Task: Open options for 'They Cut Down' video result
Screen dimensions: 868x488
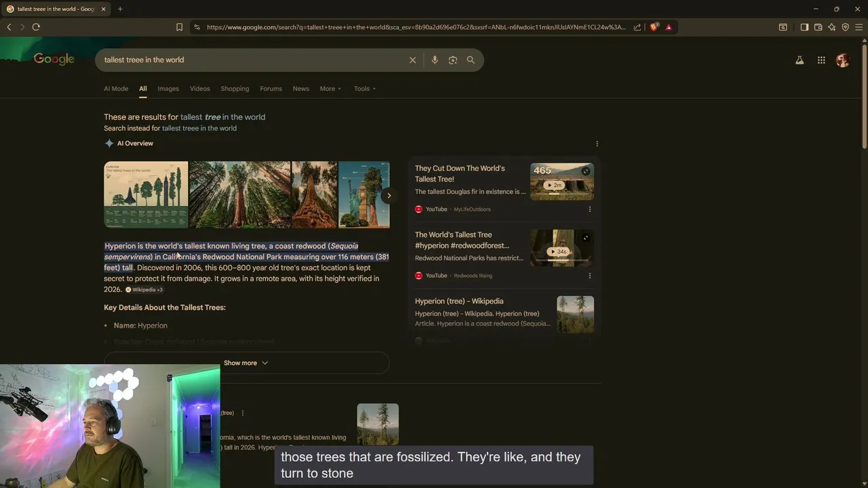Action: [589, 209]
